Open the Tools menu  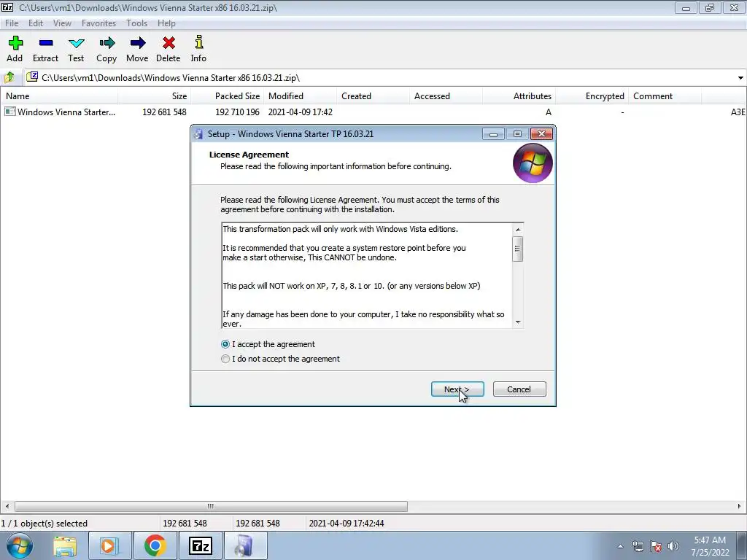point(136,23)
